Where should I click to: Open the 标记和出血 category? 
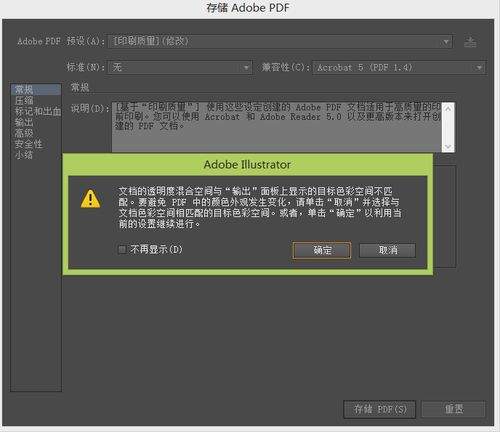(x=36, y=111)
